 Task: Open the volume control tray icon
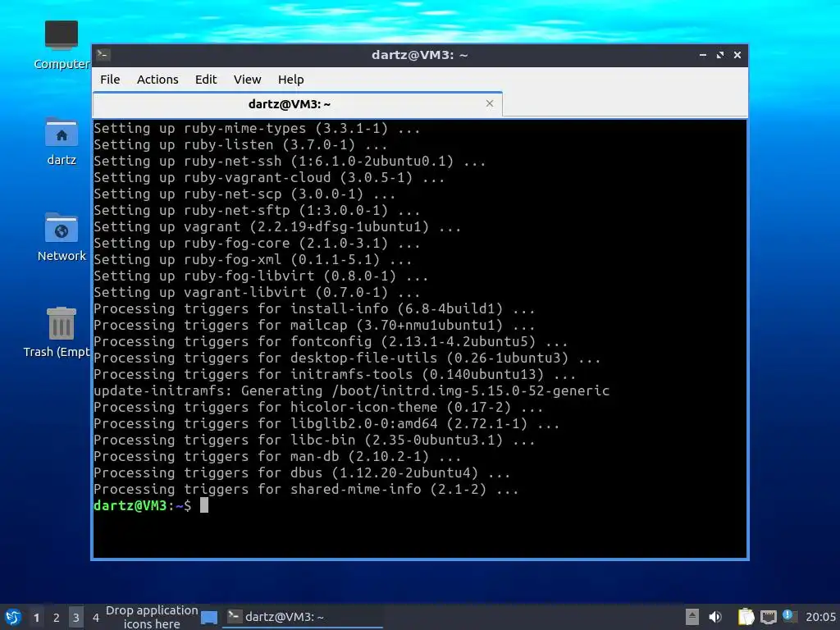(715, 617)
